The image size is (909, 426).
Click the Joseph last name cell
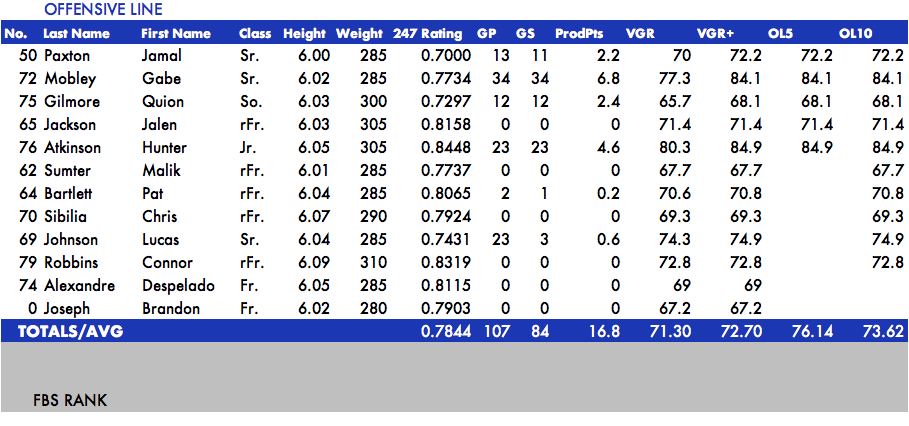67,309
